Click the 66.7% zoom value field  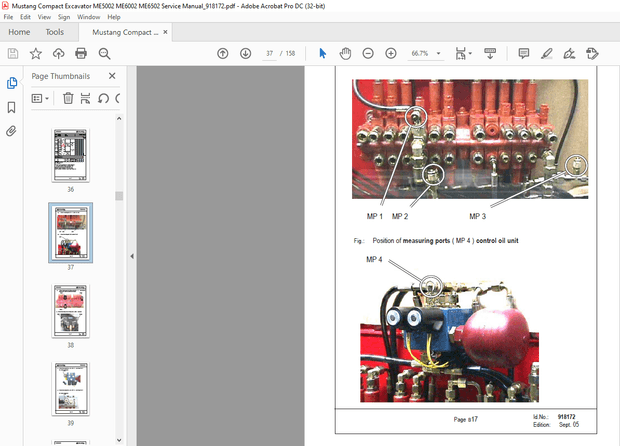click(x=420, y=53)
